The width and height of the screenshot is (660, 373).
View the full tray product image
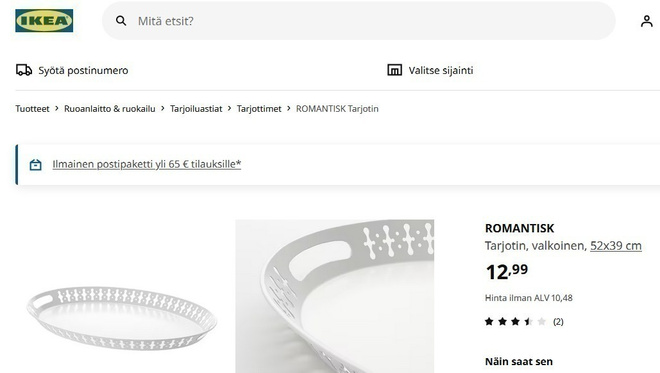pyautogui.click(x=122, y=318)
